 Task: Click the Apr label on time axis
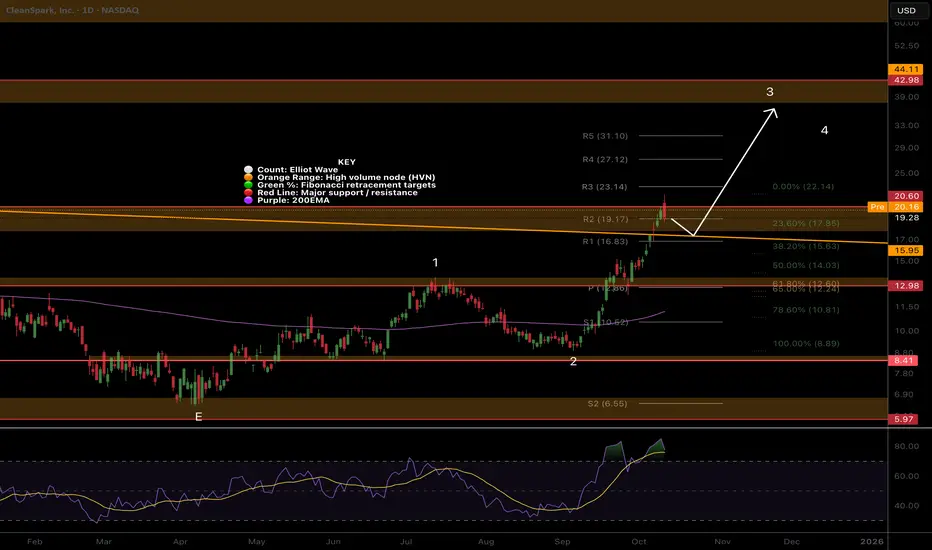[x=180, y=542]
